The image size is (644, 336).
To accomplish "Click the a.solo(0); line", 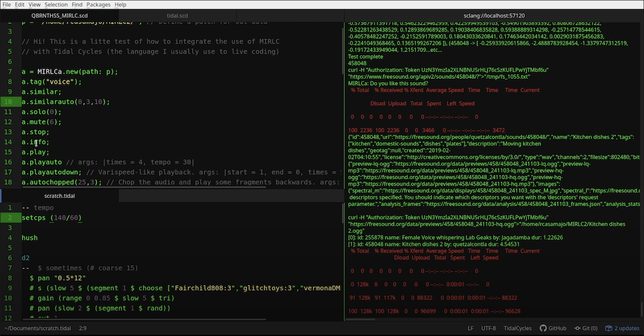I will [42, 112].
